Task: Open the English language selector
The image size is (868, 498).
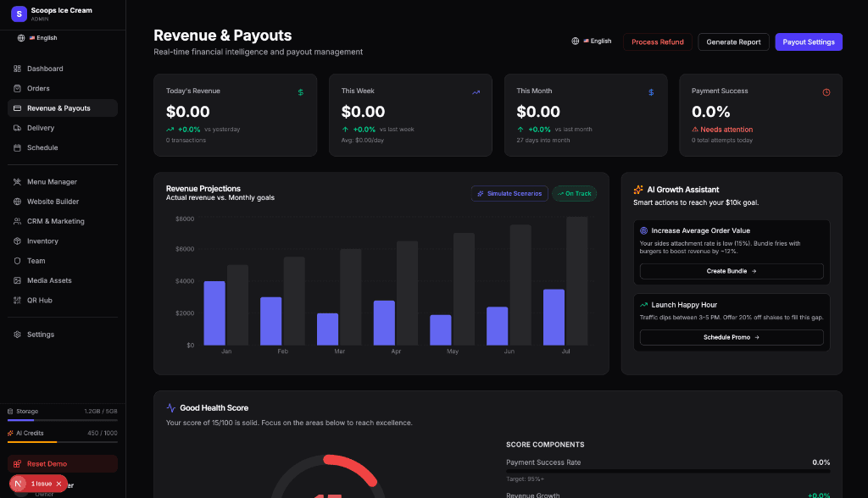Action: [x=592, y=40]
